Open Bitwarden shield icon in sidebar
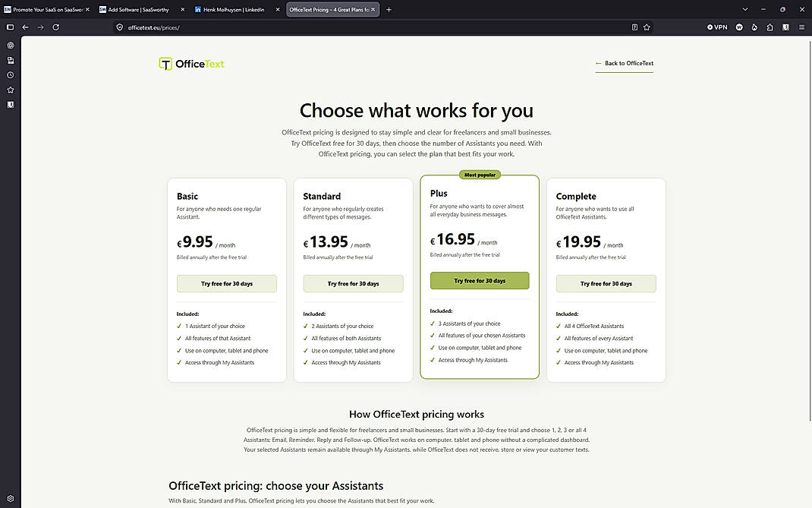 pos(11,105)
